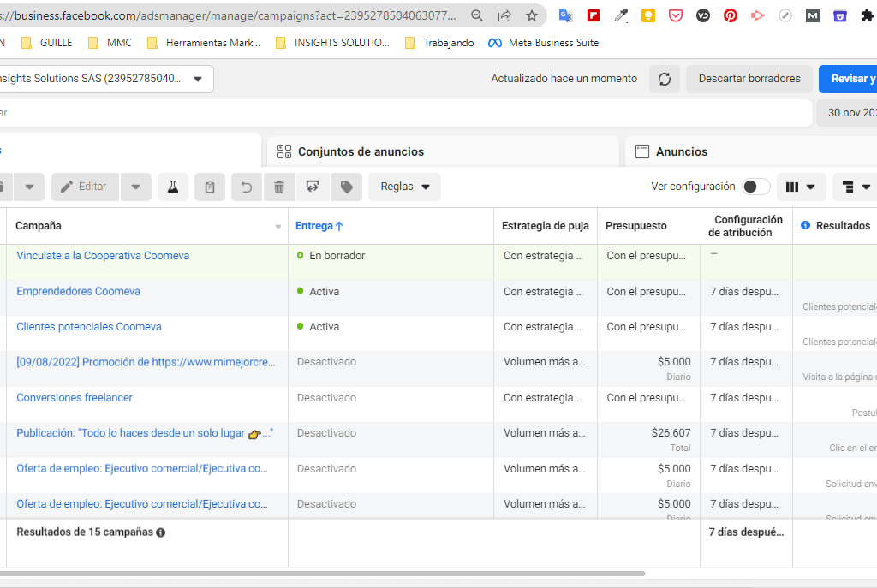Click the Descartar borradores button
877x588 pixels.
[749, 79]
